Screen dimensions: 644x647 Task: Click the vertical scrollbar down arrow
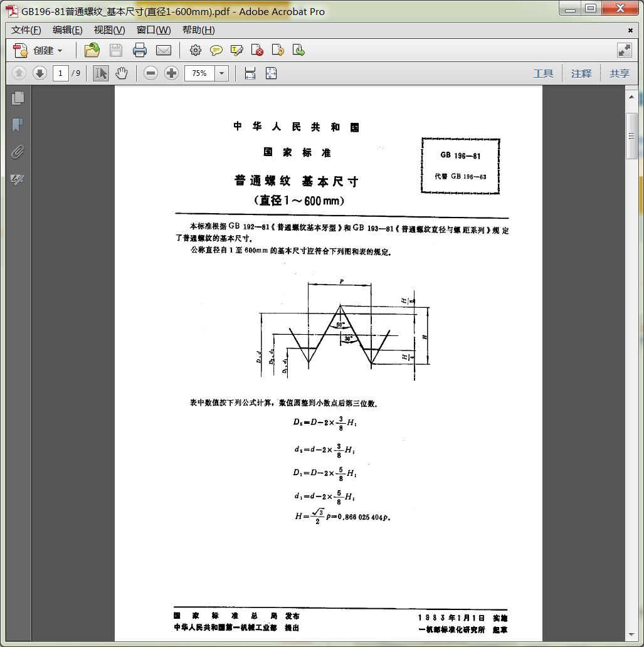tap(631, 634)
